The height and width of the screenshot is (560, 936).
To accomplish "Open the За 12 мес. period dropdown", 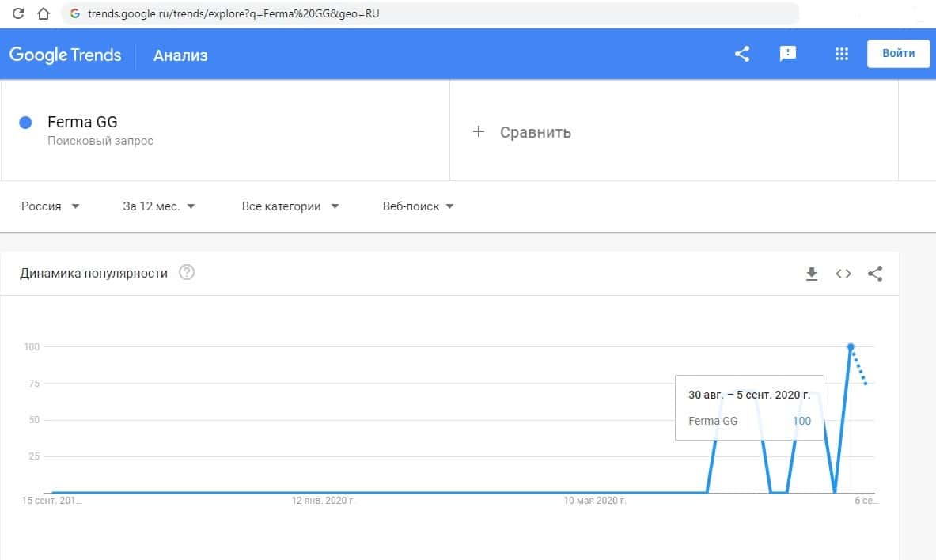I will point(159,206).
